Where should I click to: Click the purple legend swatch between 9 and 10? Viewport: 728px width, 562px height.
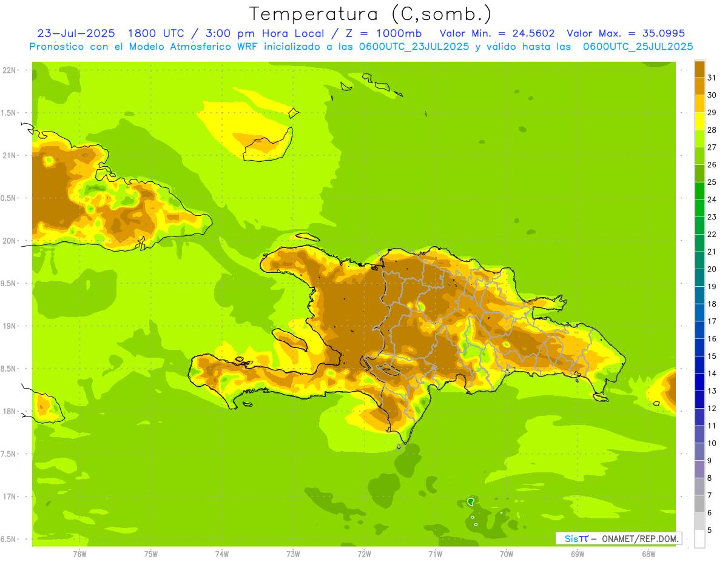tap(699, 452)
